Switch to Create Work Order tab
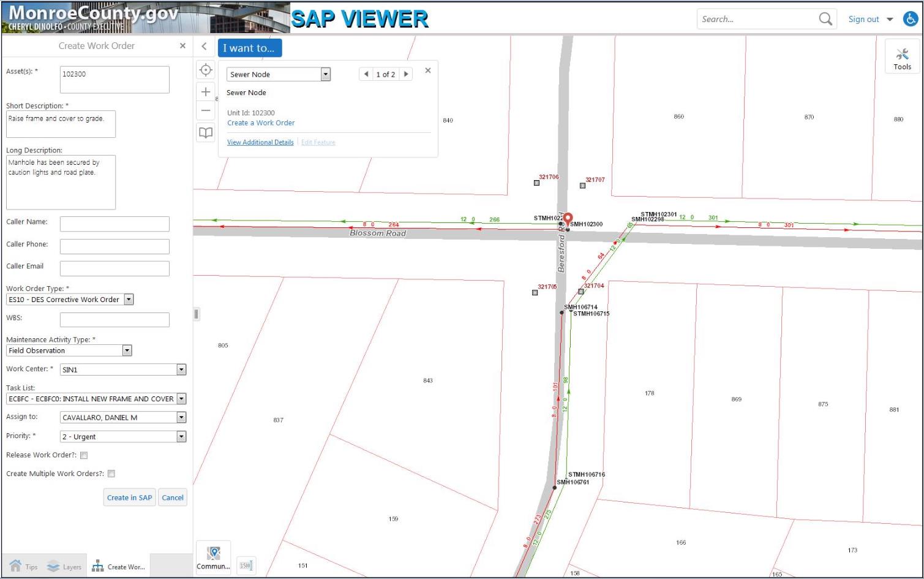Screen dimensions: 924x579 [x=118, y=567]
